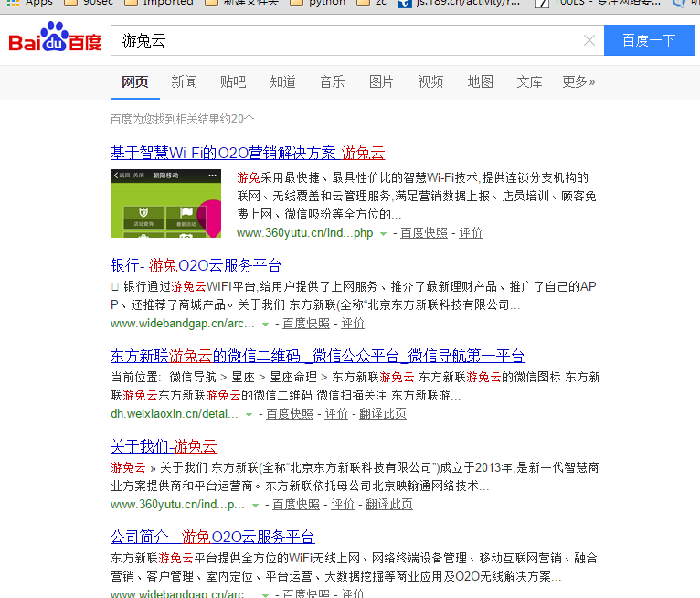Expand the 更多» tab menu

click(x=578, y=81)
